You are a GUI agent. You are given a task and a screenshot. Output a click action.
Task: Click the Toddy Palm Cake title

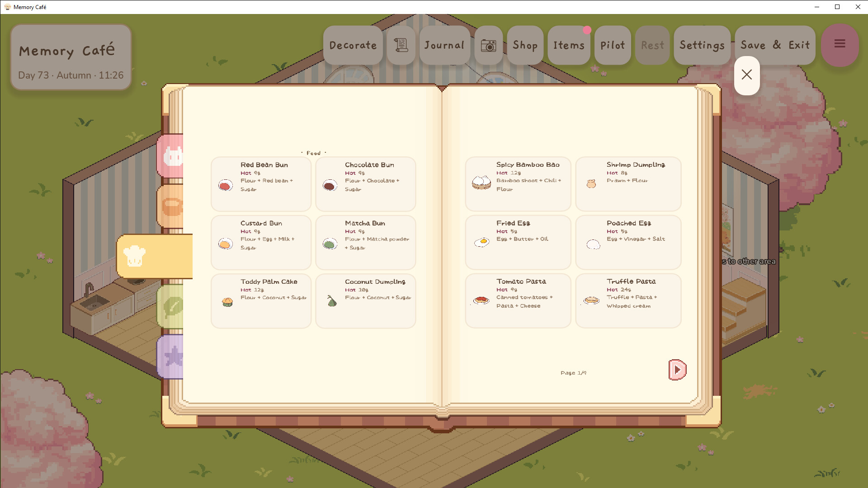coord(269,282)
